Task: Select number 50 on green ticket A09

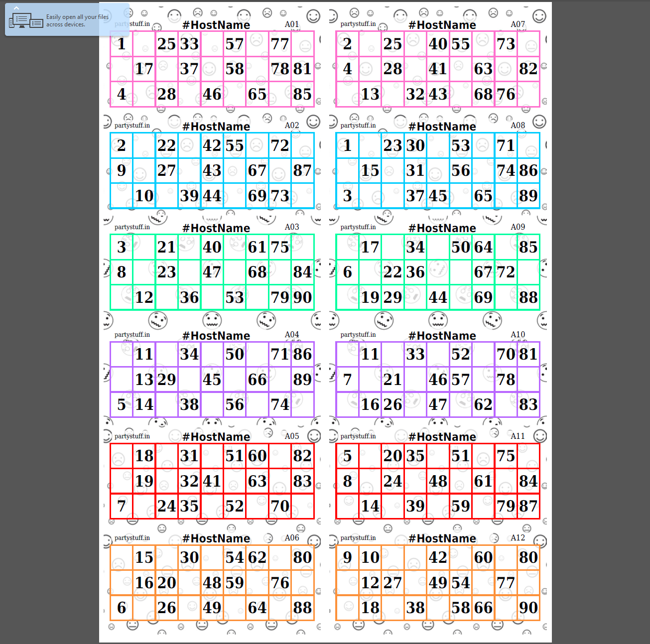Action: click(x=460, y=247)
